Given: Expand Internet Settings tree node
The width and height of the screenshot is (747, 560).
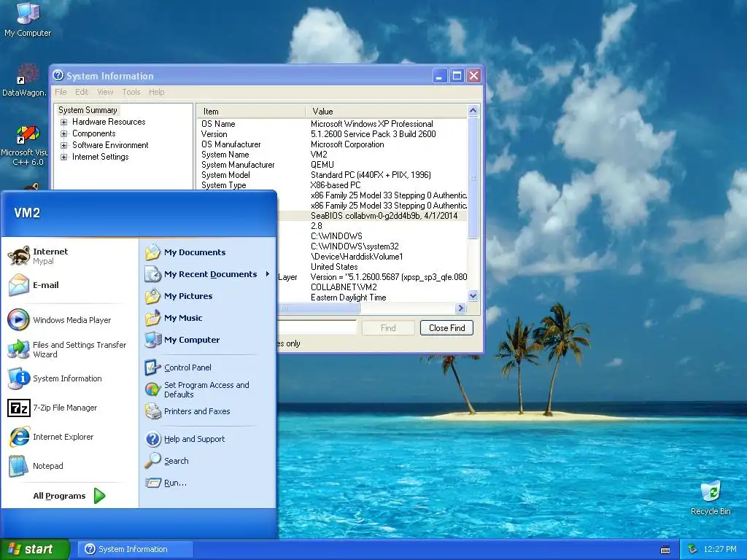Looking at the screenshot, I should (64, 157).
